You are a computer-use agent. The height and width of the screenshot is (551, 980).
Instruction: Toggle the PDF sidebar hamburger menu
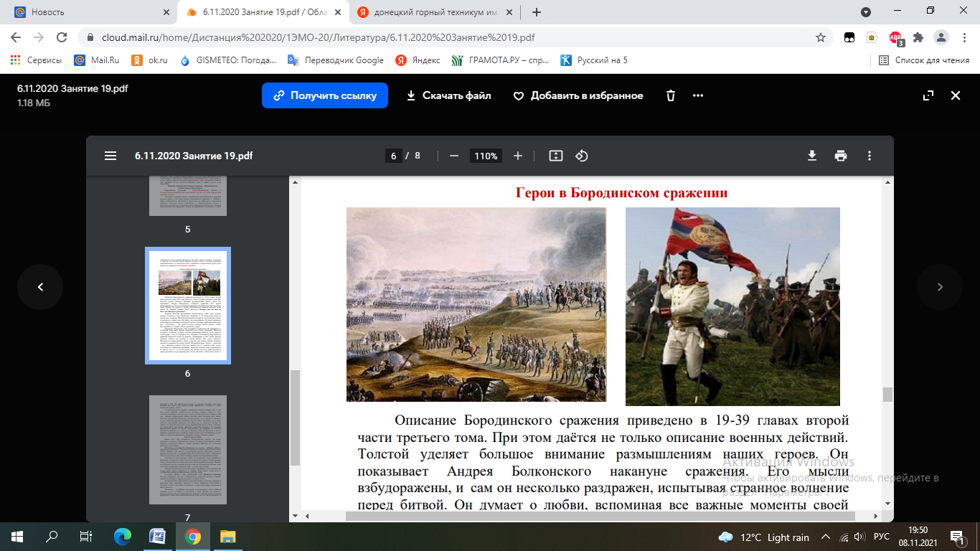click(110, 156)
